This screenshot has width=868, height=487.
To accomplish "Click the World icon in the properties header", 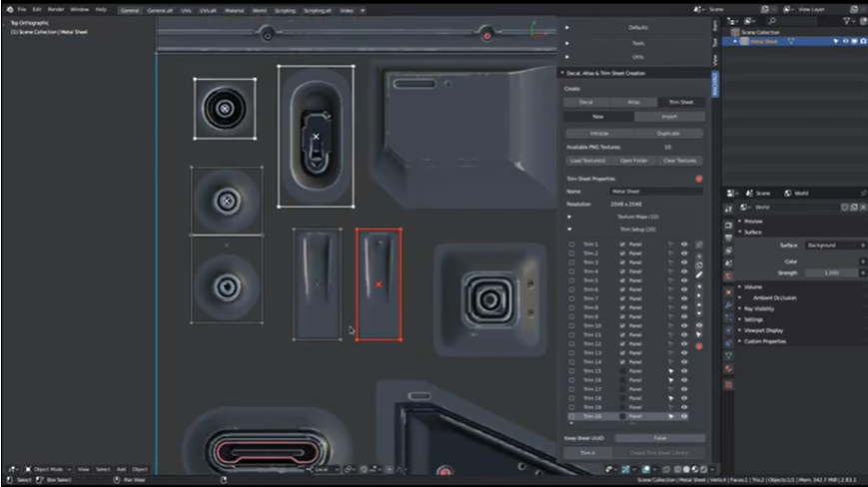I will [x=786, y=193].
